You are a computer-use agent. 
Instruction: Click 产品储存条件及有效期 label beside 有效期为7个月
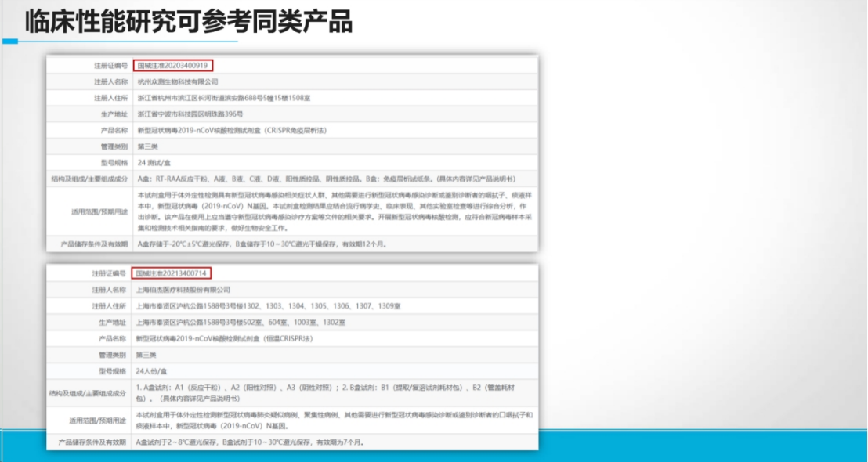point(92,443)
